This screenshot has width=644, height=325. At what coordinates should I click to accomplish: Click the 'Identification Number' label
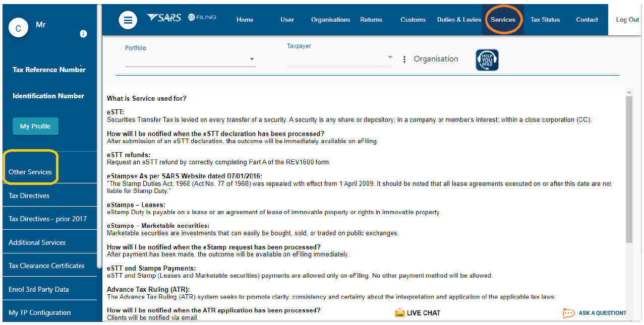[48, 96]
